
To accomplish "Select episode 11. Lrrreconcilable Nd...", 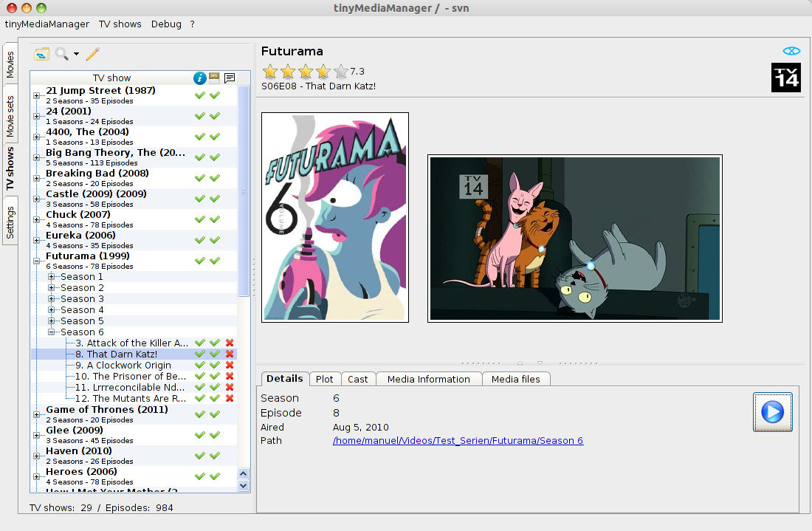I will tap(130, 388).
